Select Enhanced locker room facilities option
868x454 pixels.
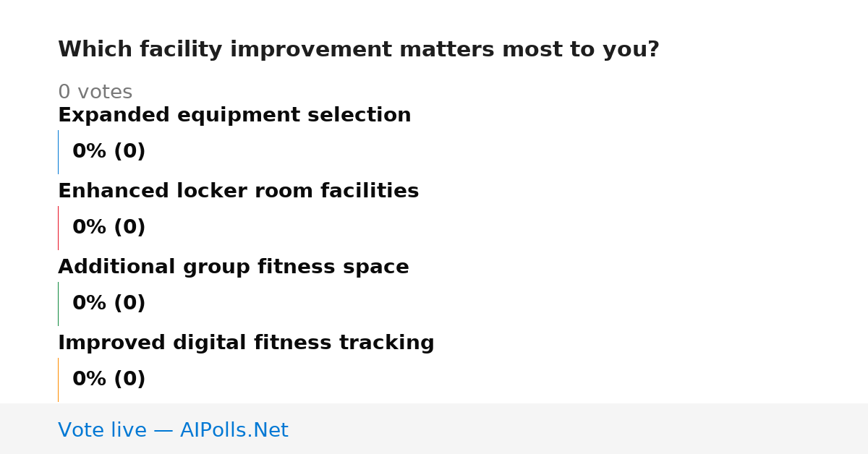point(238,192)
